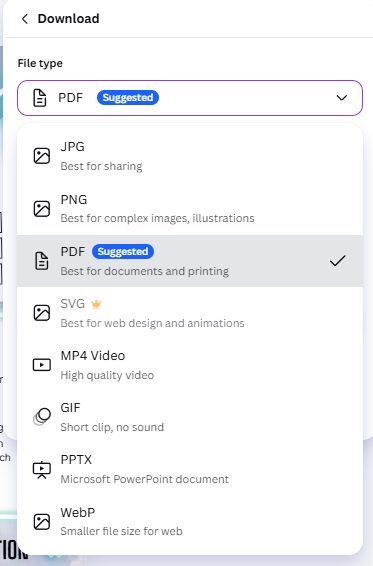Click the crown icon next to SVG
The height and width of the screenshot is (566, 373).
click(96, 304)
